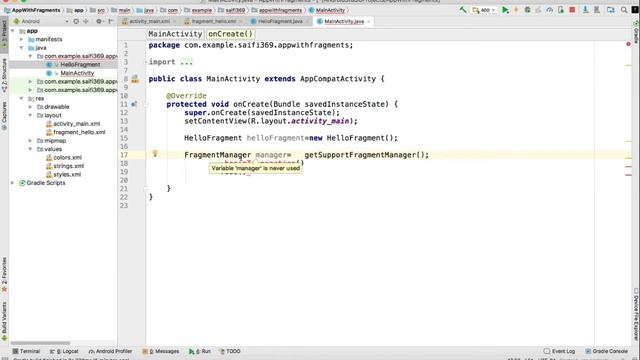Click the red error indicator atop the scrollbar
The width and height of the screenshot is (640, 360).
pos(629,44)
